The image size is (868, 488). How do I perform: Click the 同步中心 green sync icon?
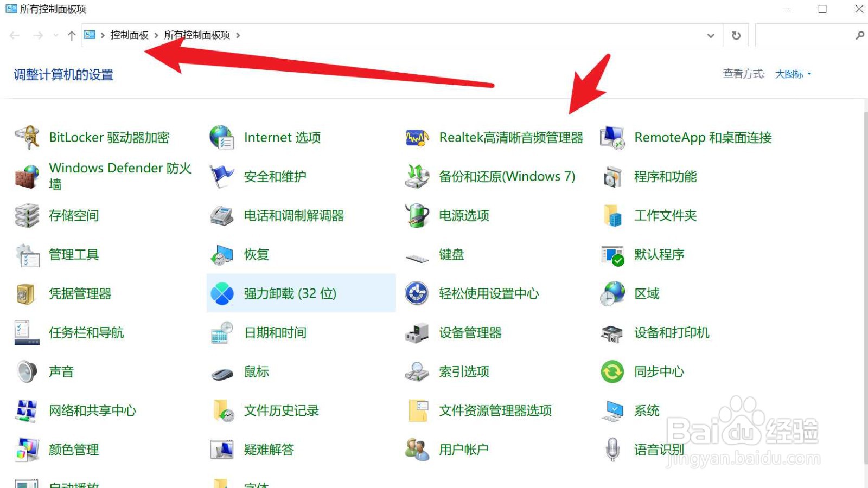point(612,371)
